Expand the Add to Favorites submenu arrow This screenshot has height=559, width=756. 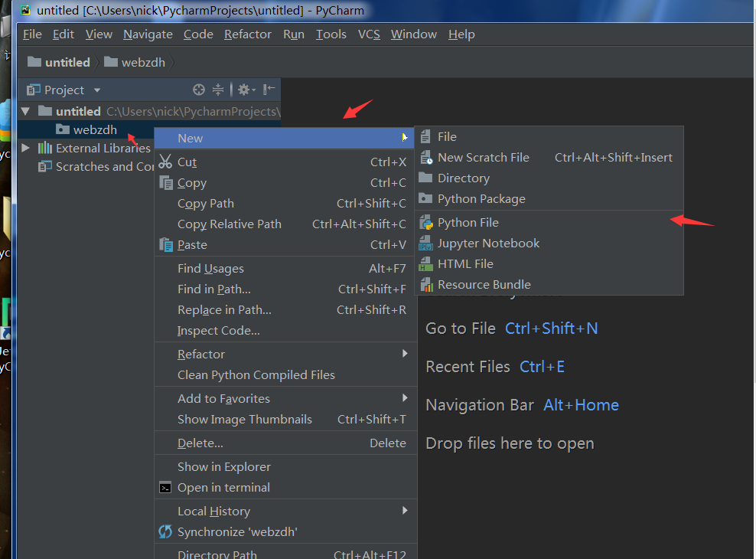405,398
